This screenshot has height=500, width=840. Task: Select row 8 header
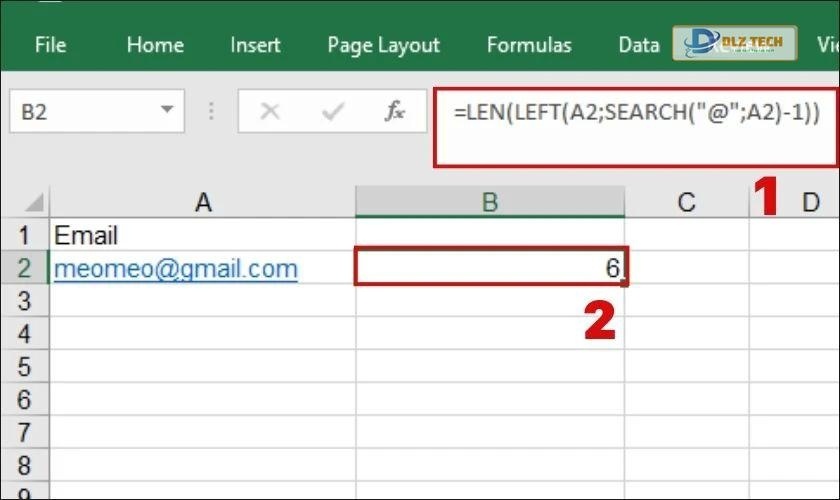[x=25, y=465]
